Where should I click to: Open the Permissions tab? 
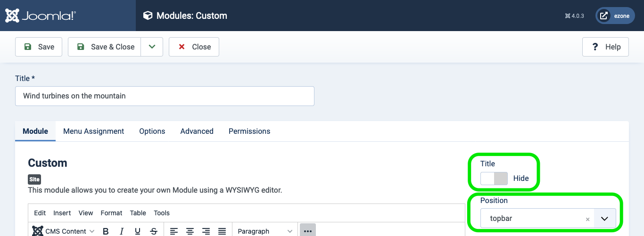coord(249,131)
